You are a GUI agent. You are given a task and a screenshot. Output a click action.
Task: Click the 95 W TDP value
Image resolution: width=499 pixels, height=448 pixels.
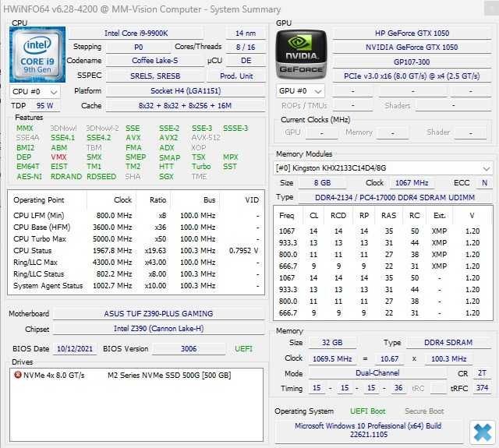click(x=44, y=105)
